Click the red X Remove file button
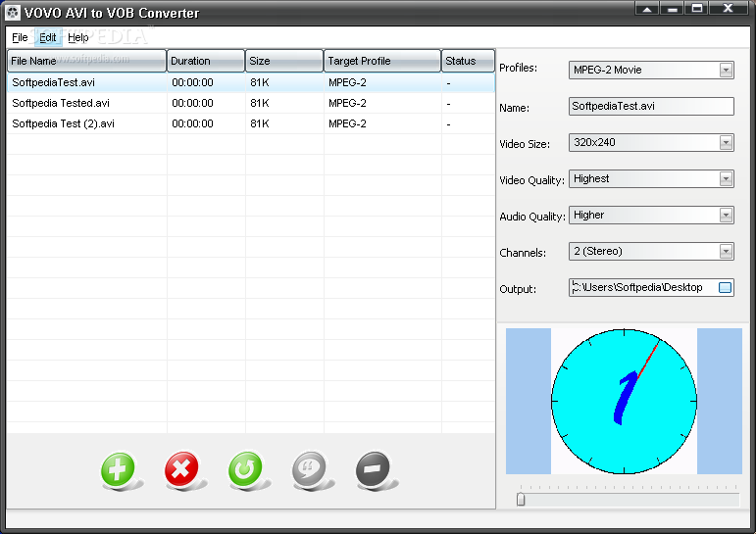Image resolution: width=756 pixels, height=534 pixels. click(181, 469)
